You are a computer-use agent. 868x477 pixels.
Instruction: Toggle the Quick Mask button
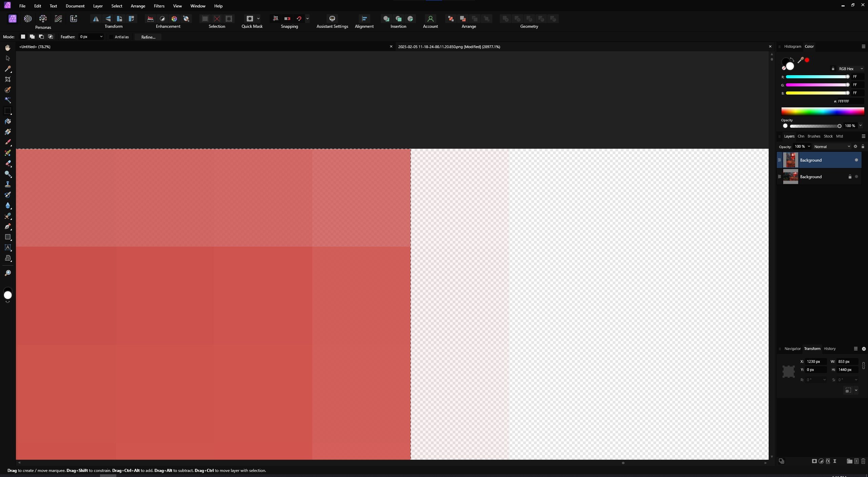point(250,19)
